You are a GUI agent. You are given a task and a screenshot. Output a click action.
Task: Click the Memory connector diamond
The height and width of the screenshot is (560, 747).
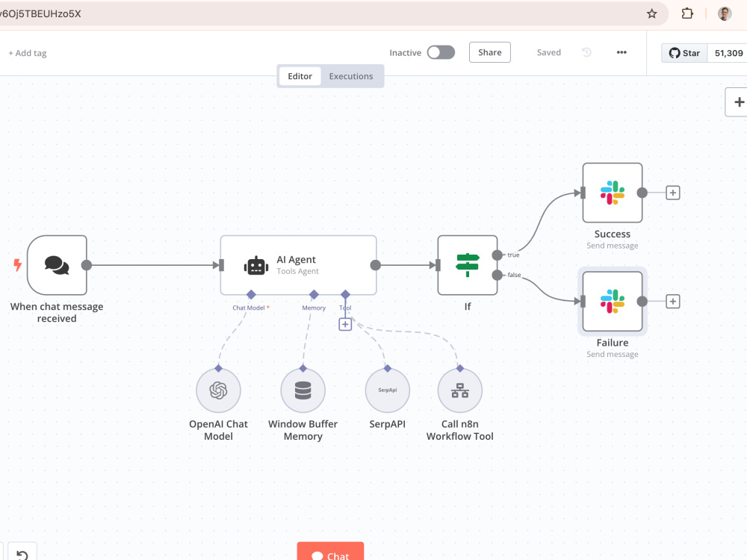point(314,295)
